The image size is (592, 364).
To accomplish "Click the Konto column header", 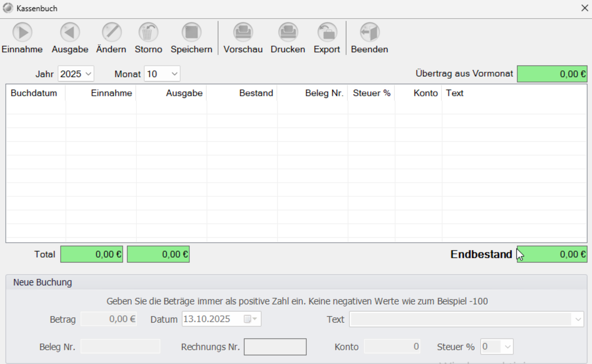I will coord(418,93).
